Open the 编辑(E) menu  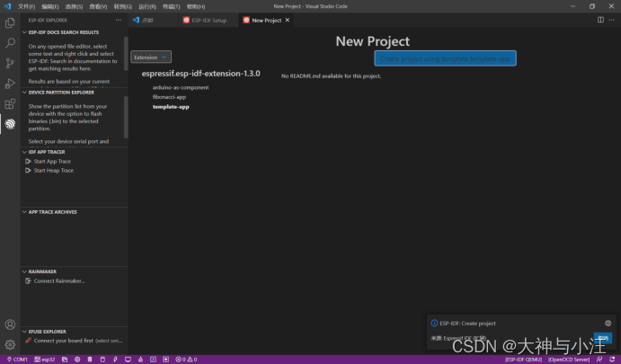tap(50, 6)
